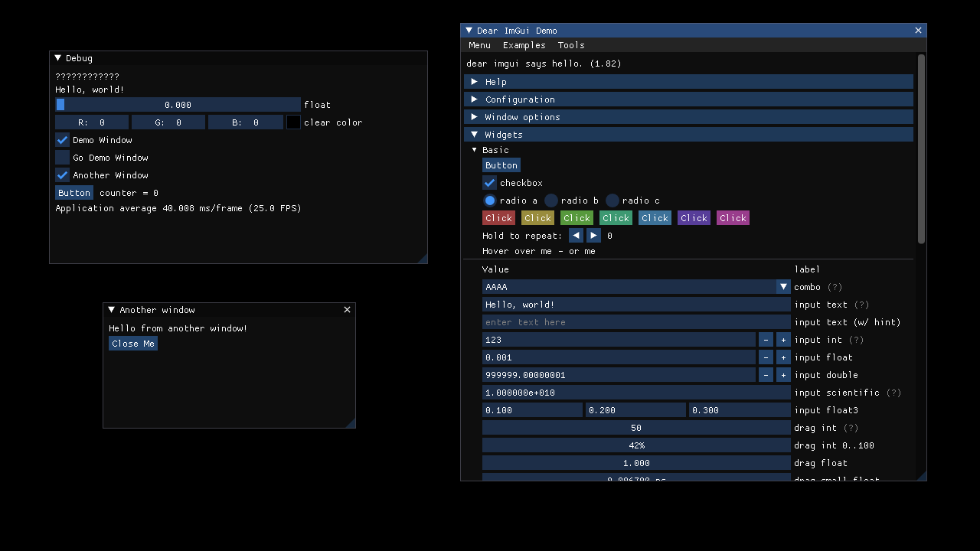This screenshot has width=980, height=551.
Task: Click the resize grip of Debug window
Action: point(422,259)
